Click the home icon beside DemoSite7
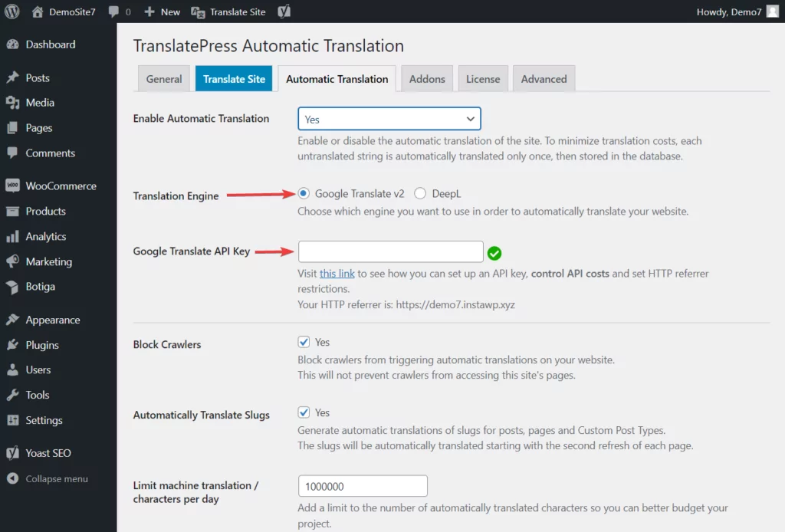 (38, 11)
